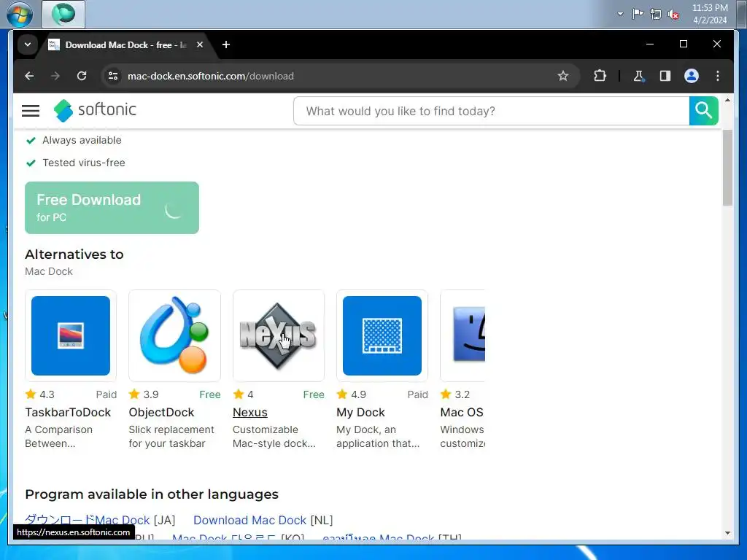Reload the current page
This screenshot has width=747, height=560.
[82, 76]
